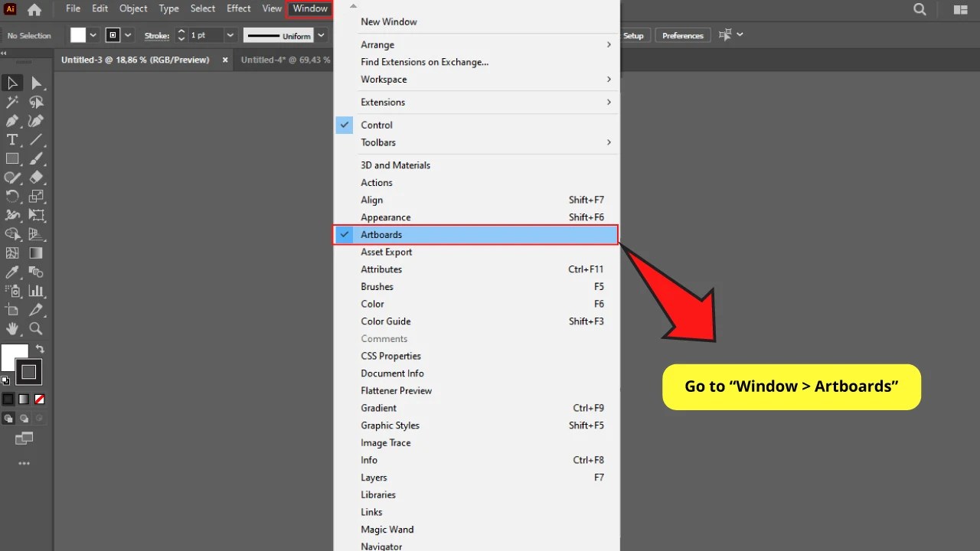Select the Selection tool arrow
Image resolution: width=980 pixels, height=551 pixels.
coord(11,83)
